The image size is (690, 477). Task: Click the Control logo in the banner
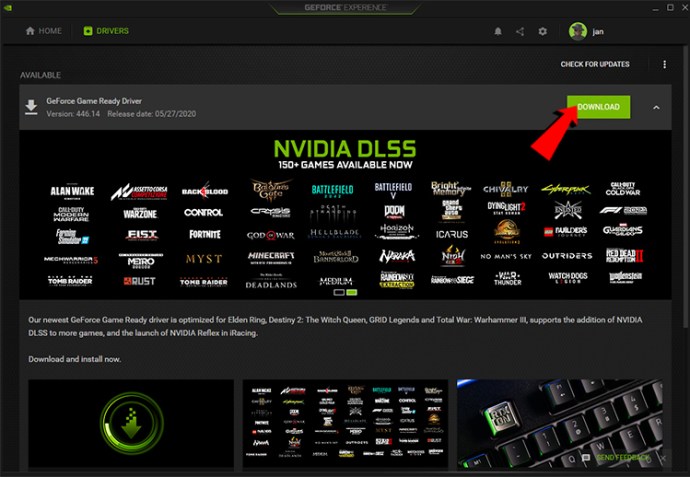[203, 213]
